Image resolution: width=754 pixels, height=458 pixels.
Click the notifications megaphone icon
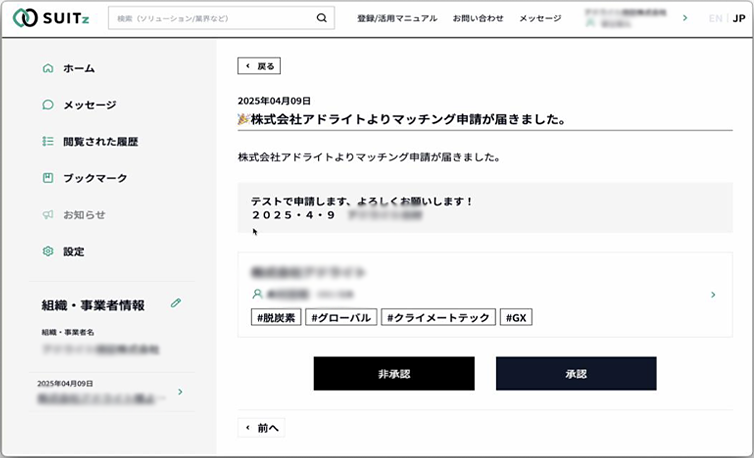click(x=48, y=215)
